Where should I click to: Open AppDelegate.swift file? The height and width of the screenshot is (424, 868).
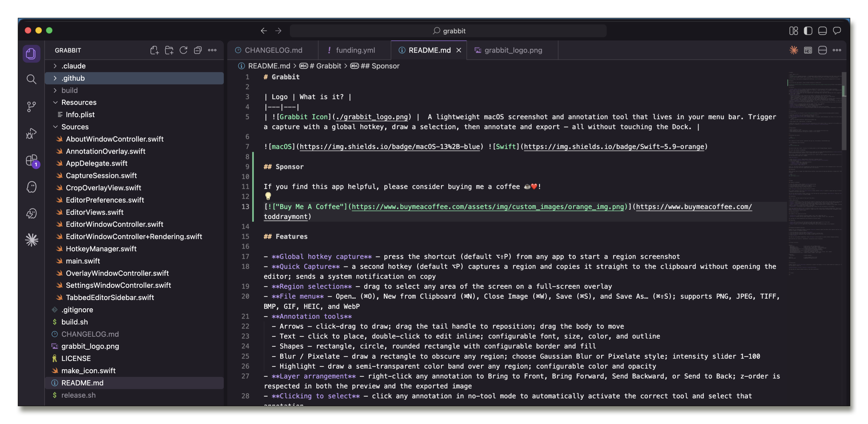coord(134,163)
